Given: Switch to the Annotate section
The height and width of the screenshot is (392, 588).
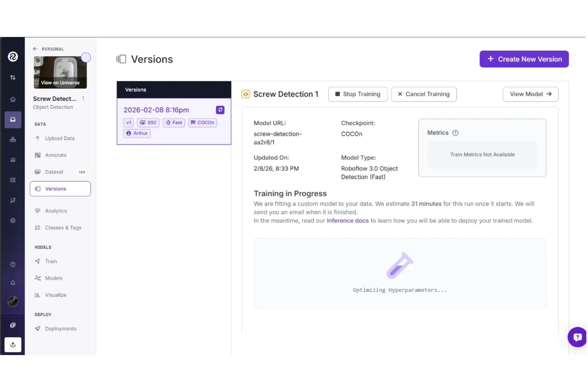Looking at the screenshot, I should click(x=55, y=155).
